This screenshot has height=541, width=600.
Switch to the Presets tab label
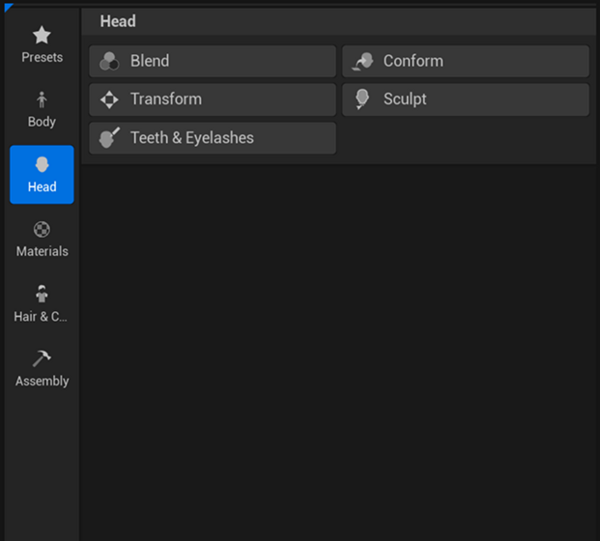point(42,57)
